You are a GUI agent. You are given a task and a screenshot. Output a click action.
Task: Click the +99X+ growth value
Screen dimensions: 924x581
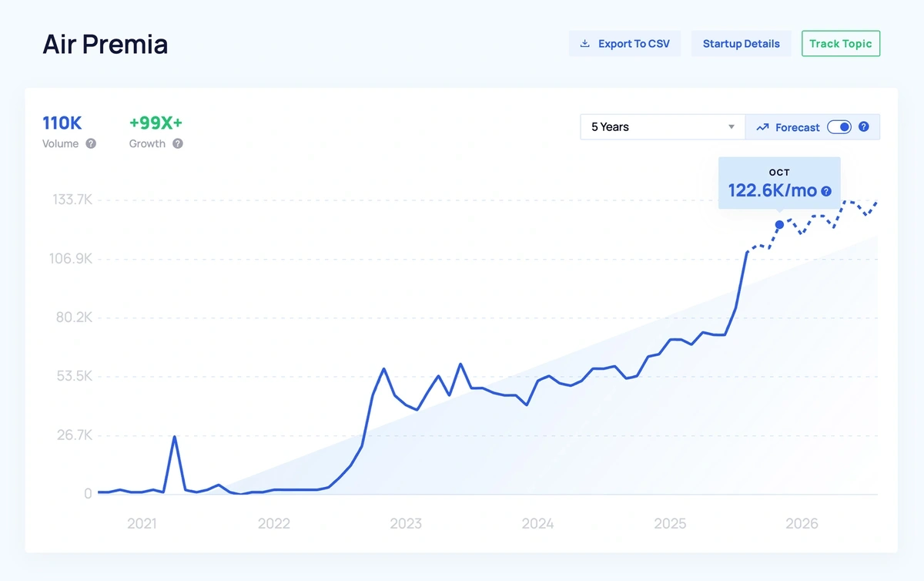(x=155, y=123)
